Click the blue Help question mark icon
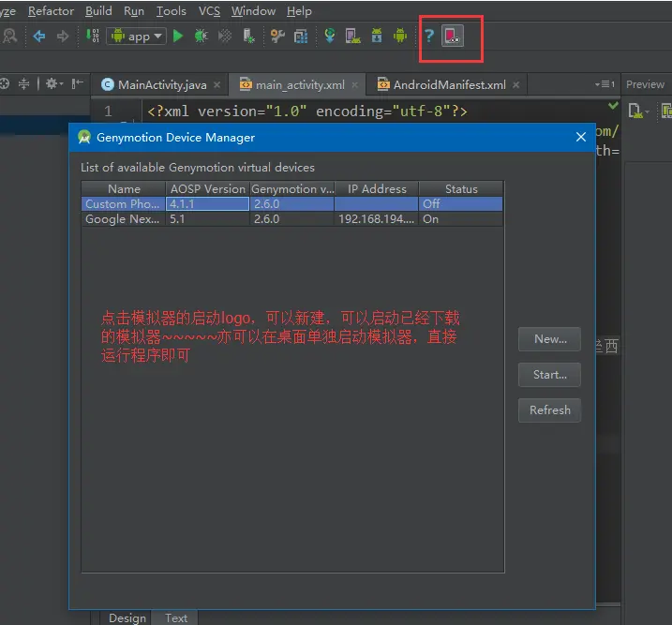The height and width of the screenshot is (625, 672). tap(429, 36)
